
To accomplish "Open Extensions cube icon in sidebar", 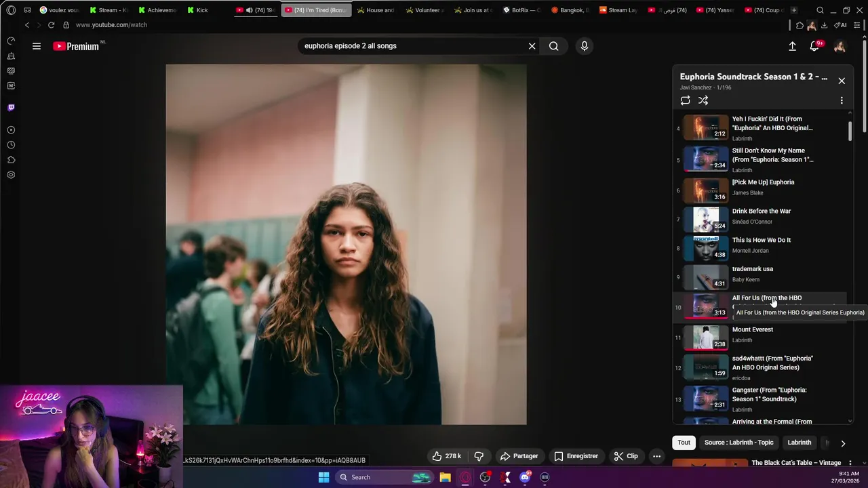I will (x=11, y=159).
